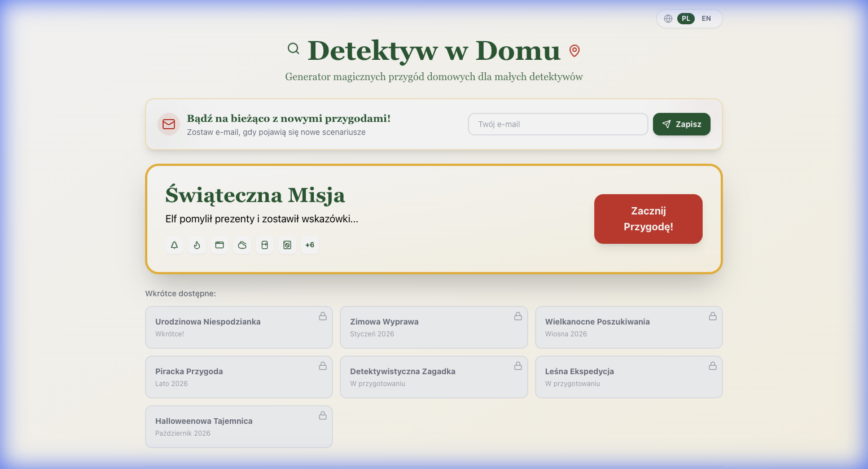This screenshot has height=469, width=868.
Task: Click the window panel icon
Action: click(220, 245)
